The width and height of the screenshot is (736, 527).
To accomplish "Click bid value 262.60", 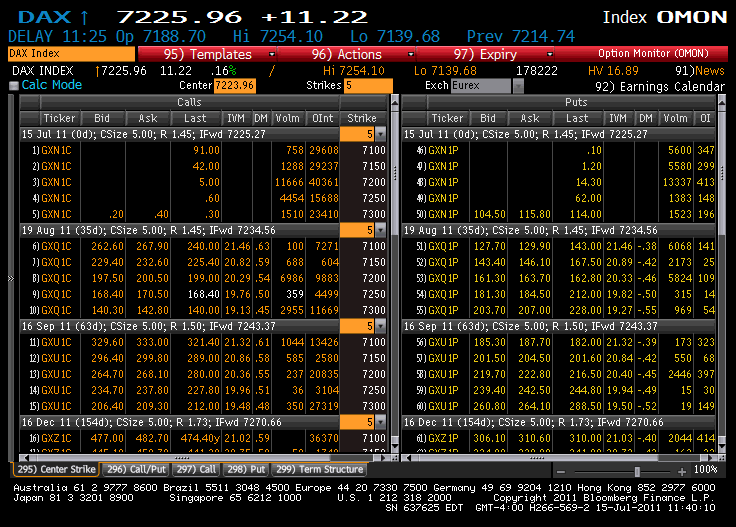I will coord(107,246).
